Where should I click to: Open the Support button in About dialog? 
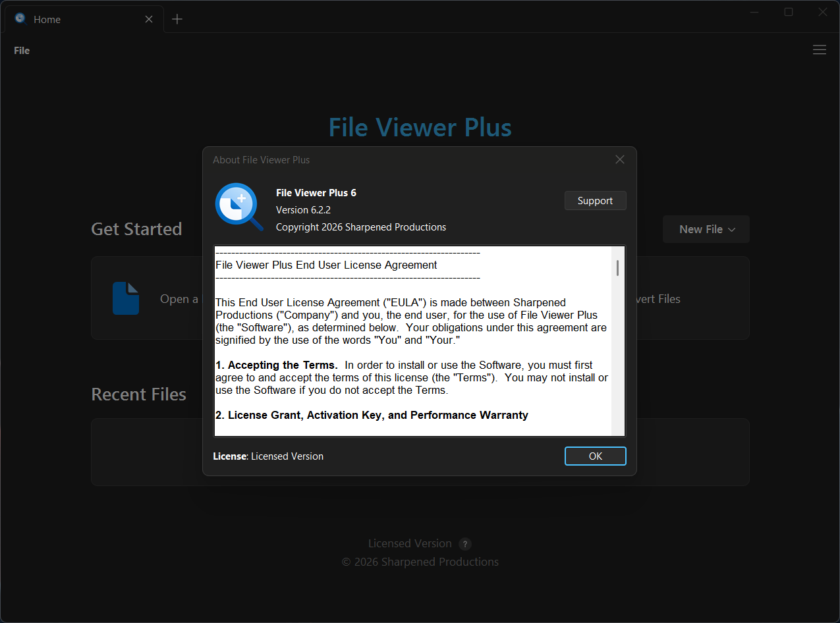point(596,201)
